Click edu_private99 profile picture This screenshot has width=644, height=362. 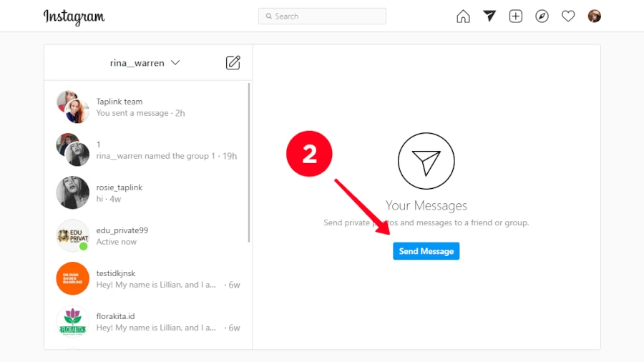tap(73, 235)
